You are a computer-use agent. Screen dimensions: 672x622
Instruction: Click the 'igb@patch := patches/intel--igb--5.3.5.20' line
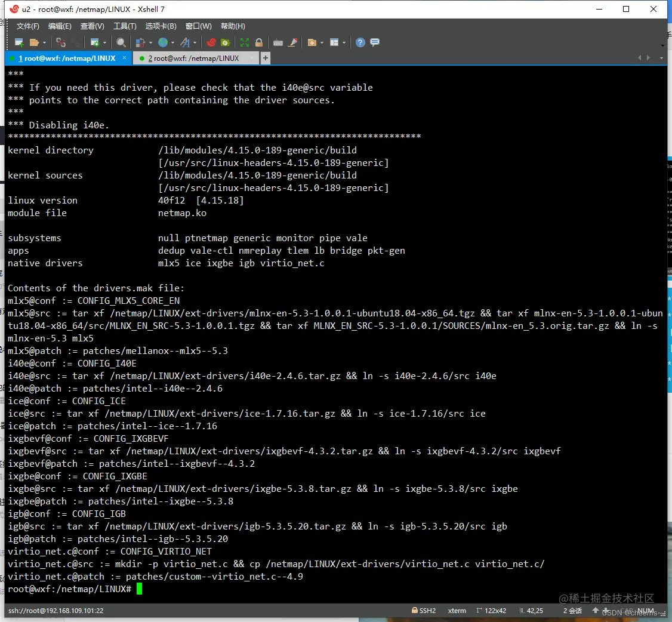(x=118, y=539)
